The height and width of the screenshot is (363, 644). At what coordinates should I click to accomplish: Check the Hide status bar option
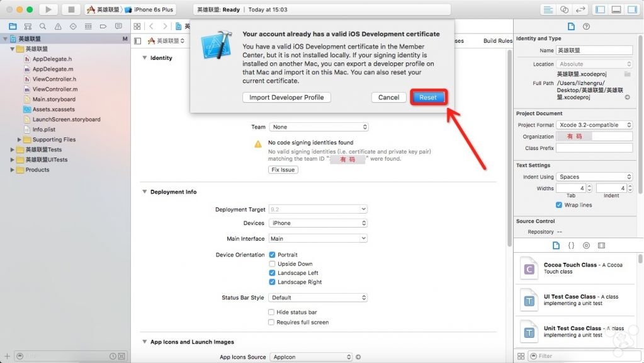click(x=272, y=313)
